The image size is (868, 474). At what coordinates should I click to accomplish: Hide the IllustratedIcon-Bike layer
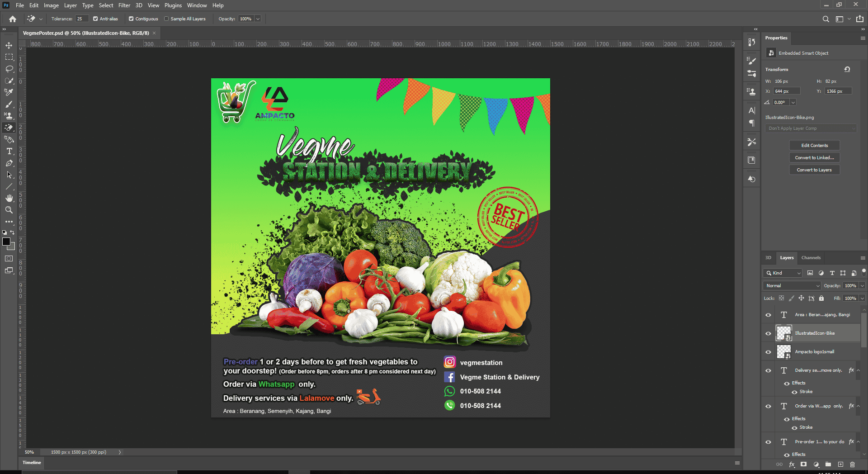pyautogui.click(x=768, y=333)
